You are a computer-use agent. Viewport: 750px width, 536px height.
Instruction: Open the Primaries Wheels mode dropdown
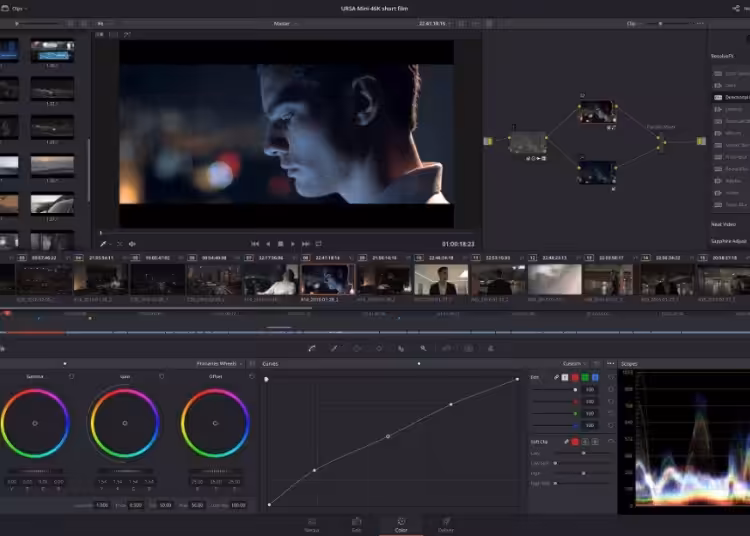219,364
